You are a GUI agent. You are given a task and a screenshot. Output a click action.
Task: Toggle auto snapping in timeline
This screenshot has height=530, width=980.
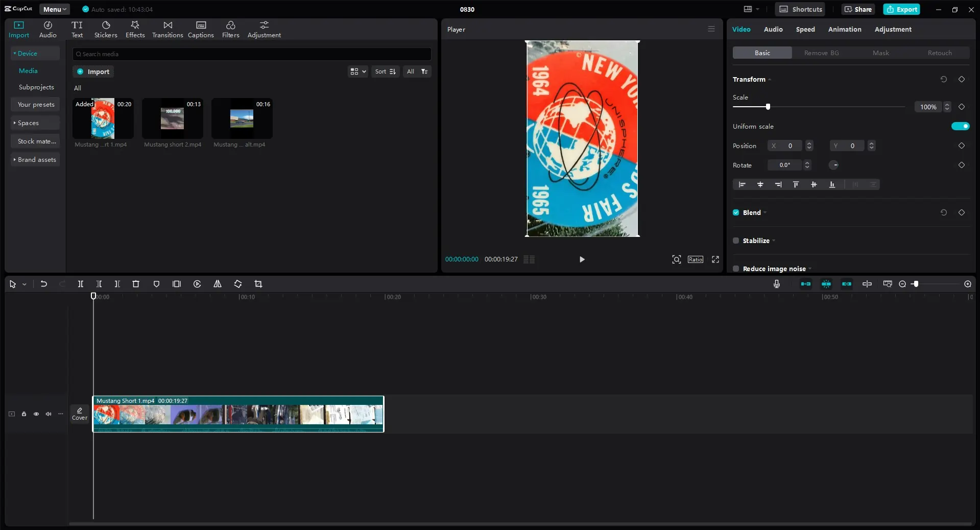826,284
